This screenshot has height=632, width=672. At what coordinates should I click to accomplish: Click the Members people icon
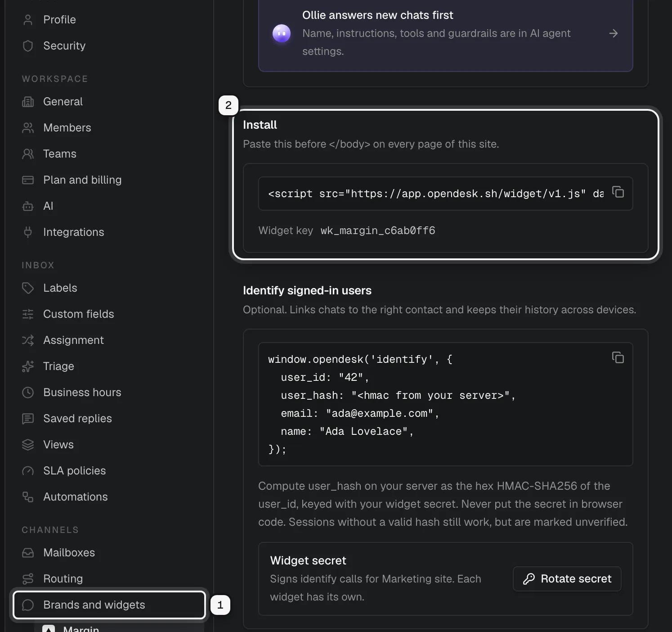(x=28, y=128)
